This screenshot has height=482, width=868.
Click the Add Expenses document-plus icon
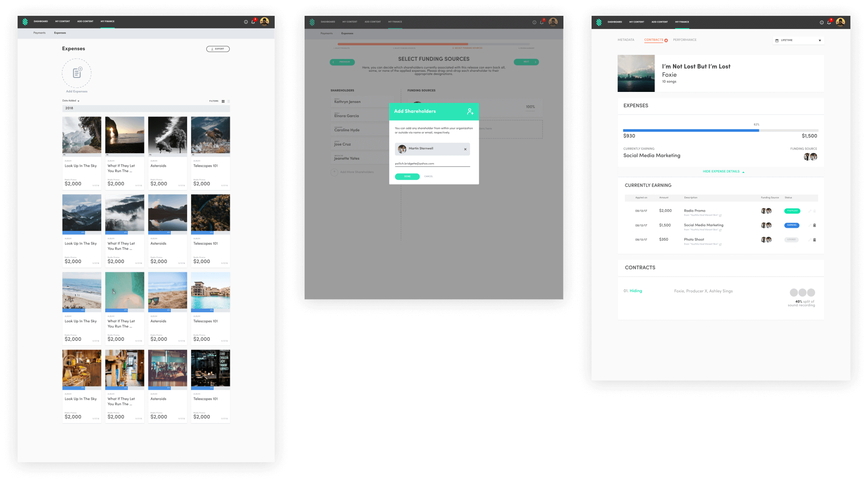[77, 73]
